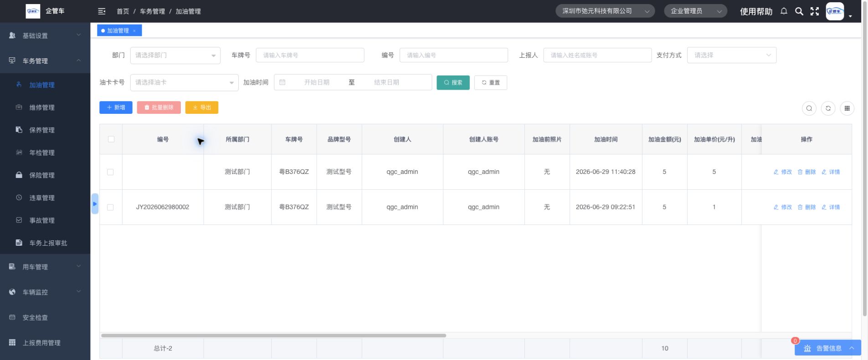Open 年检管理 in the sidebar
Viewport: 868px width, 360px height.
click(45, 152)
